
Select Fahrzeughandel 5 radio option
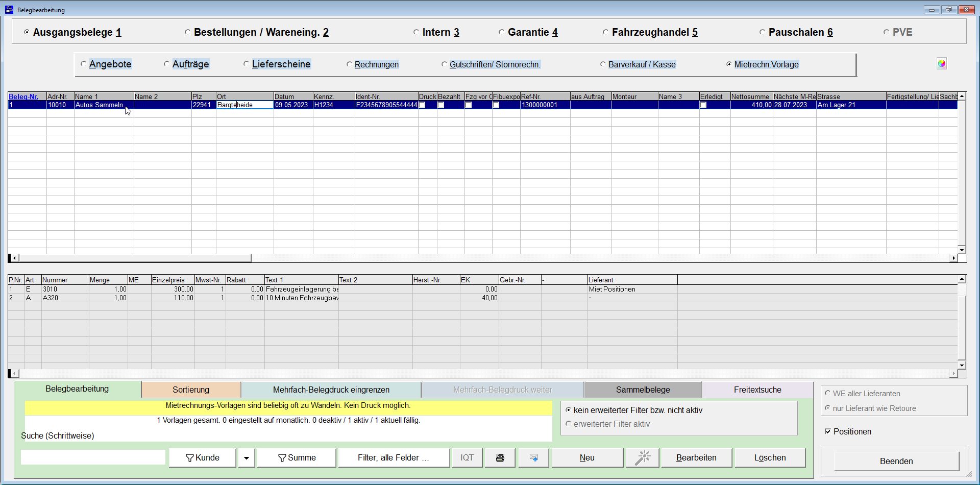[650, 32]
